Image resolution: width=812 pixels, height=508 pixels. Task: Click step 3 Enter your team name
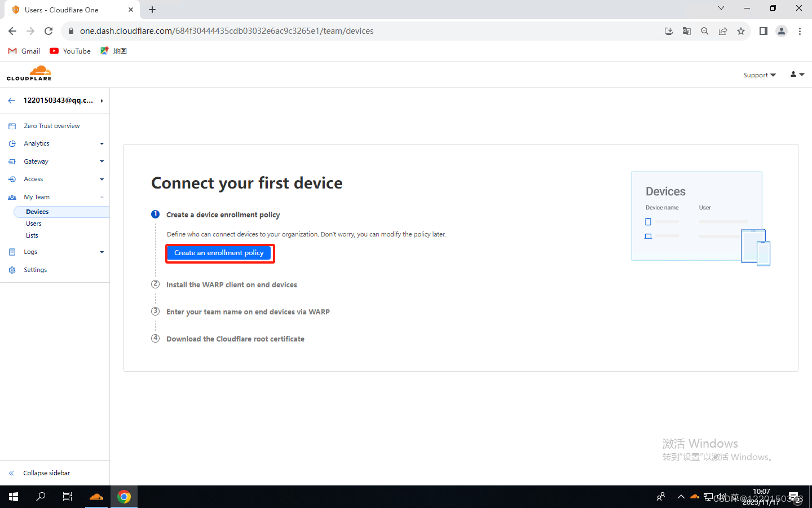pyautogui.click(x=248, y=312)
